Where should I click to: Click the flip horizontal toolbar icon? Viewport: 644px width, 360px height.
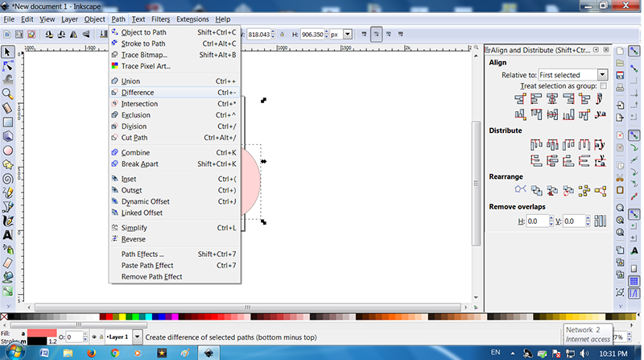73,35
